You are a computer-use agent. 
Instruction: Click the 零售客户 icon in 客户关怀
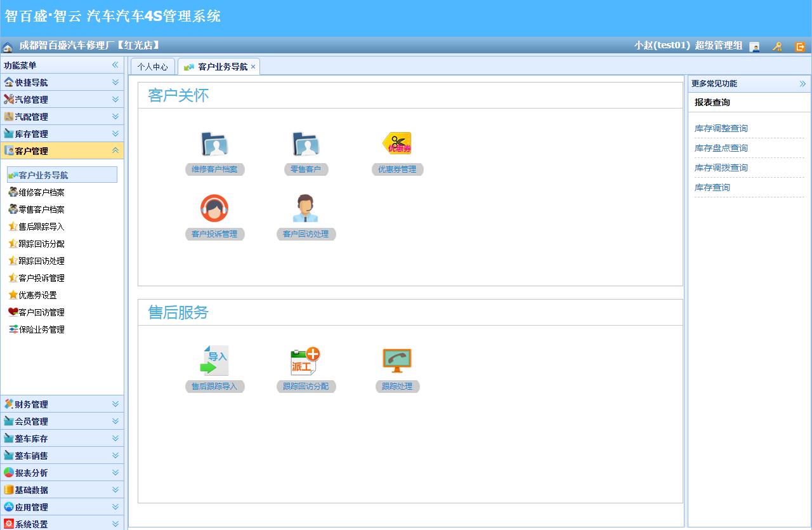(x=306, y=144)
